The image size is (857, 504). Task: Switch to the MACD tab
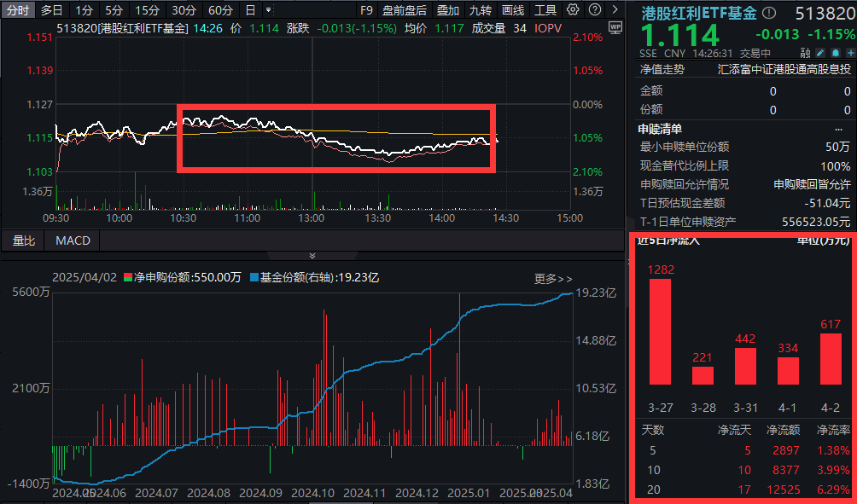[72, 240]
